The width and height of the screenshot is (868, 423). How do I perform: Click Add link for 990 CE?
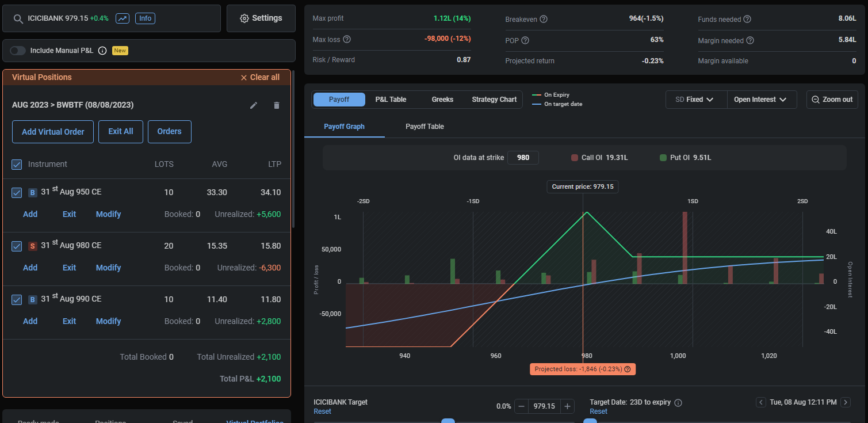click(x=30, y=321)
